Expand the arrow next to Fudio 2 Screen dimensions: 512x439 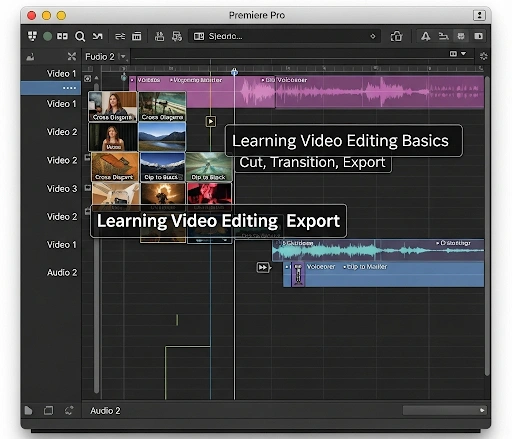pos(123,57)
